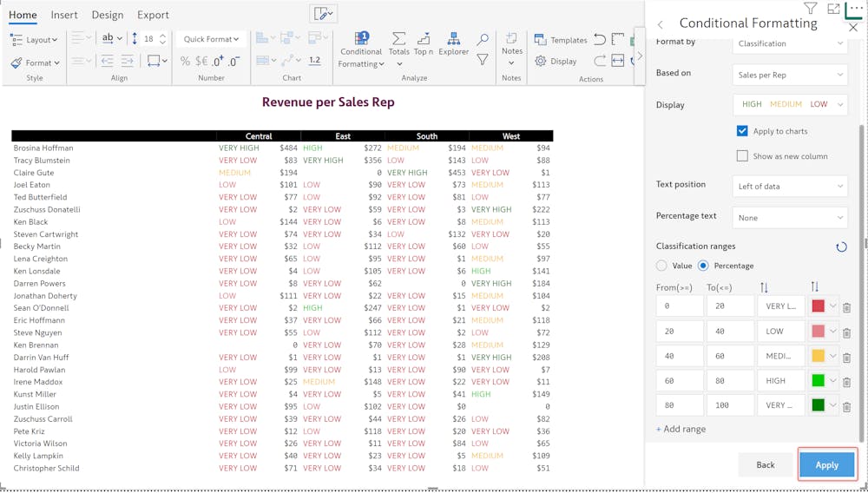The width and height of the screenshot is (868, 493).
Task: Open the Notes tool
Action: pos(512,44)
